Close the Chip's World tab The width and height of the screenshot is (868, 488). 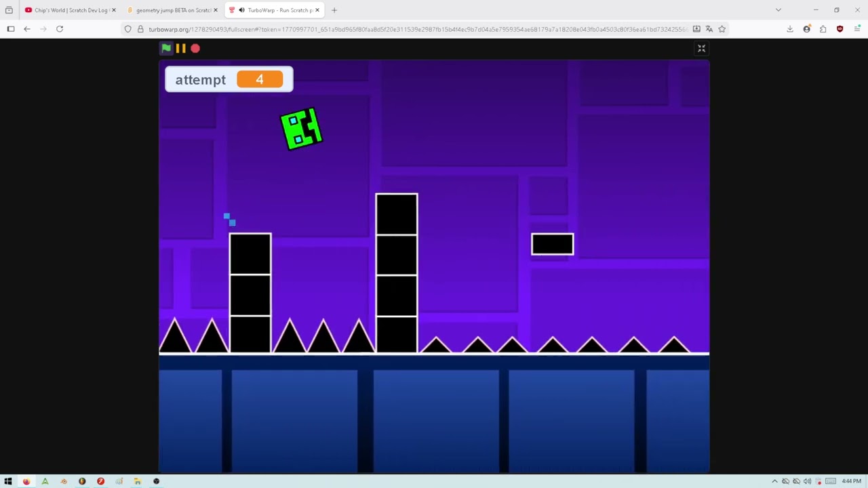click(x=113, y=10)
